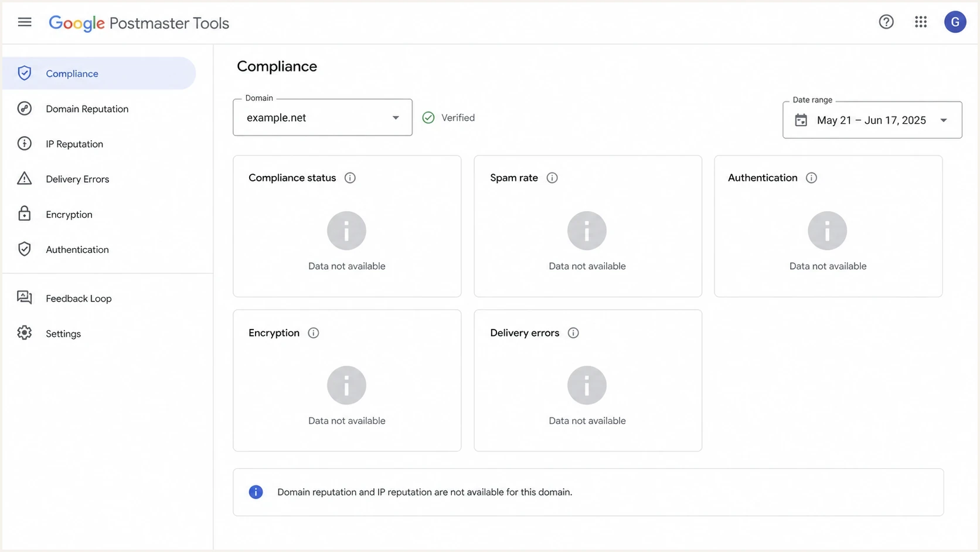Click 'Data not available' in Spam rate card
The width and height of the screenshot is (980, 552).
(587, 266)
